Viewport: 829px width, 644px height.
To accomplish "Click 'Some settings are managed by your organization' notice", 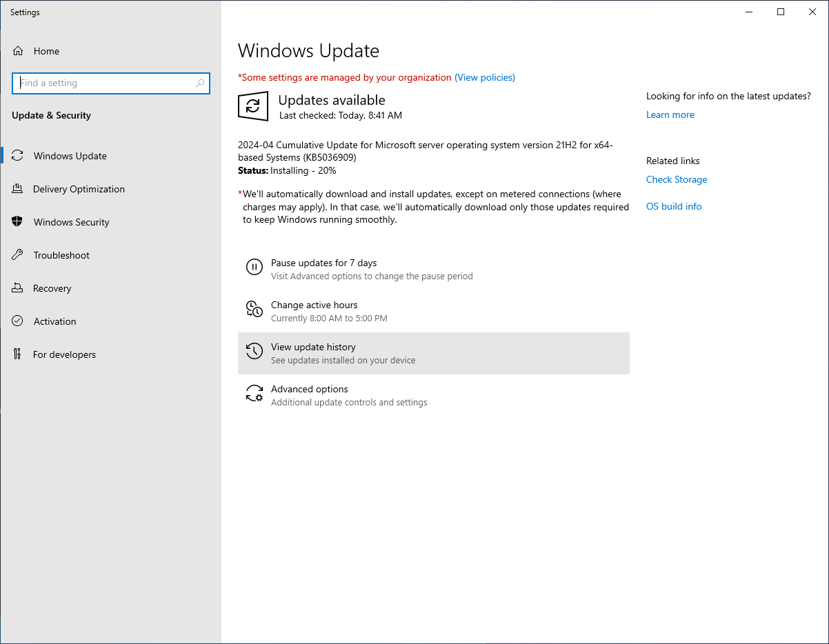I will [x=345, y=77].
